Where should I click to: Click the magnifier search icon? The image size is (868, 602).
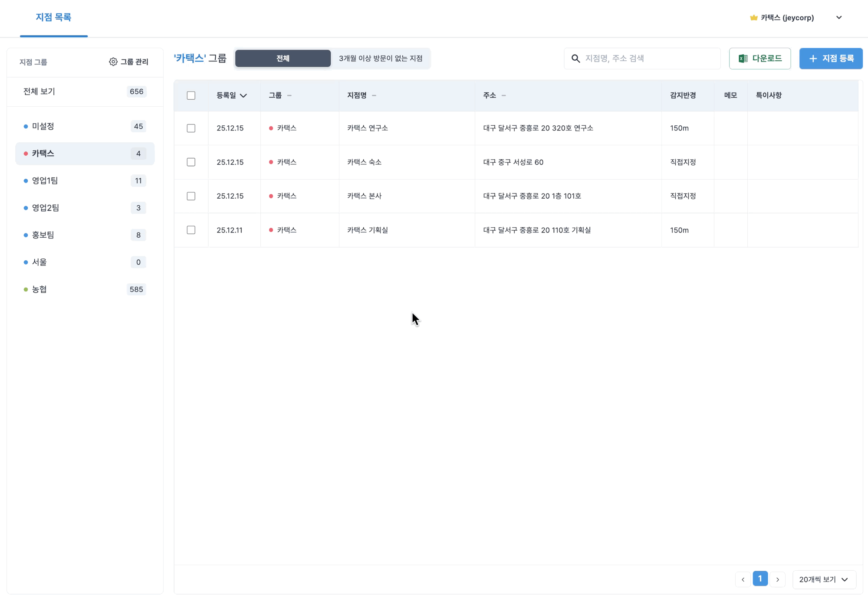coord(575,59)
